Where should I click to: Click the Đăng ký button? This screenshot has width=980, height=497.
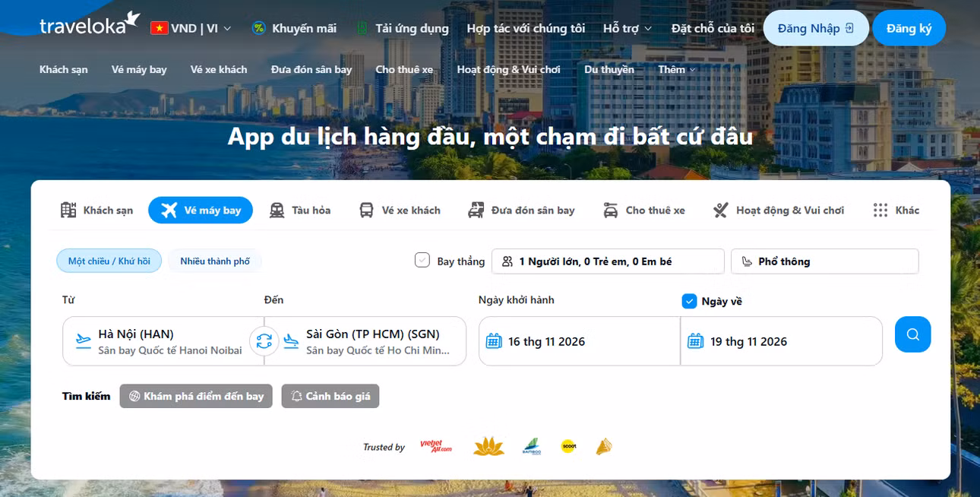909,28
